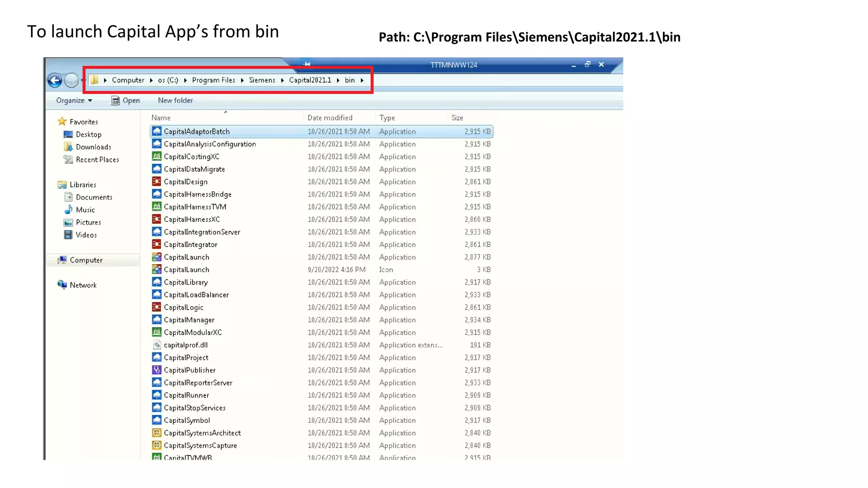Click the New folder toolbar button
The width and height of the screenshot is (868, 488).
175,100
